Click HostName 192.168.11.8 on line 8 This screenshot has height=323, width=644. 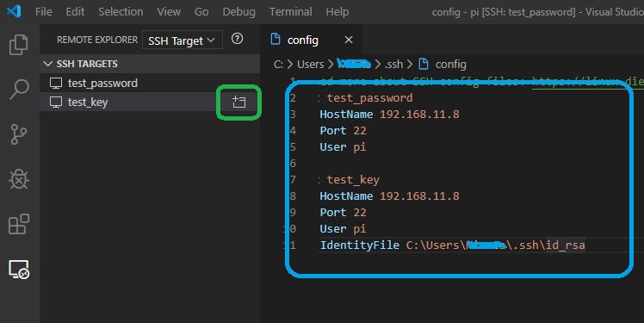point(389,196)
